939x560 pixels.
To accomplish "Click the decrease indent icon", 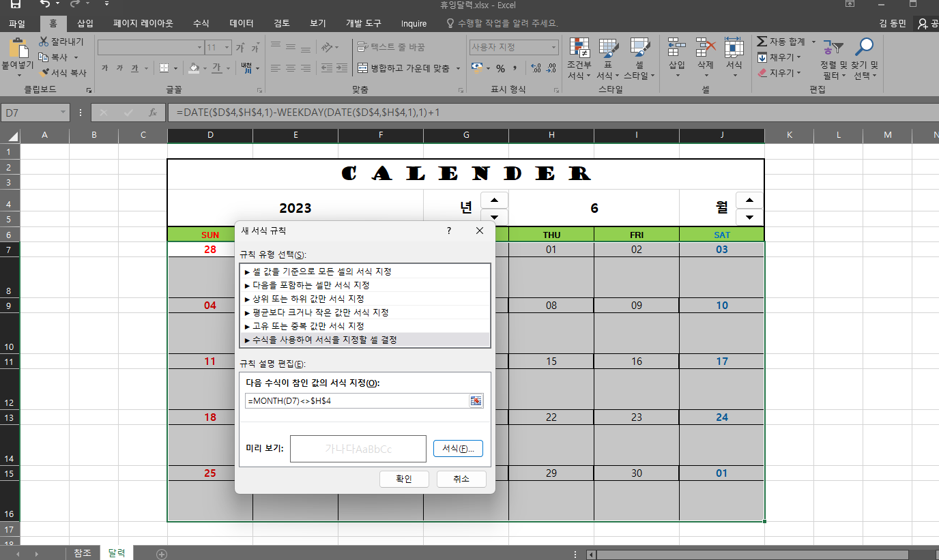I will tap(326, 68).
